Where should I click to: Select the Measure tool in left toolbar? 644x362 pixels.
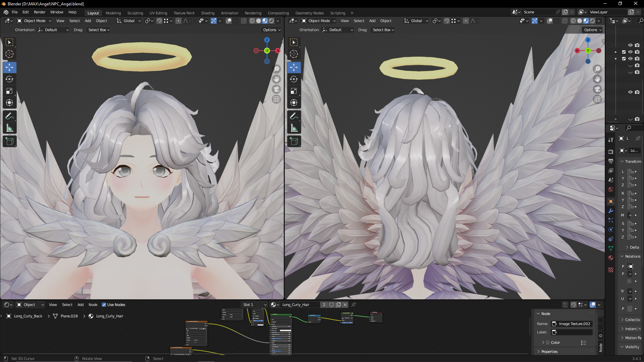[x=9, y=128]
